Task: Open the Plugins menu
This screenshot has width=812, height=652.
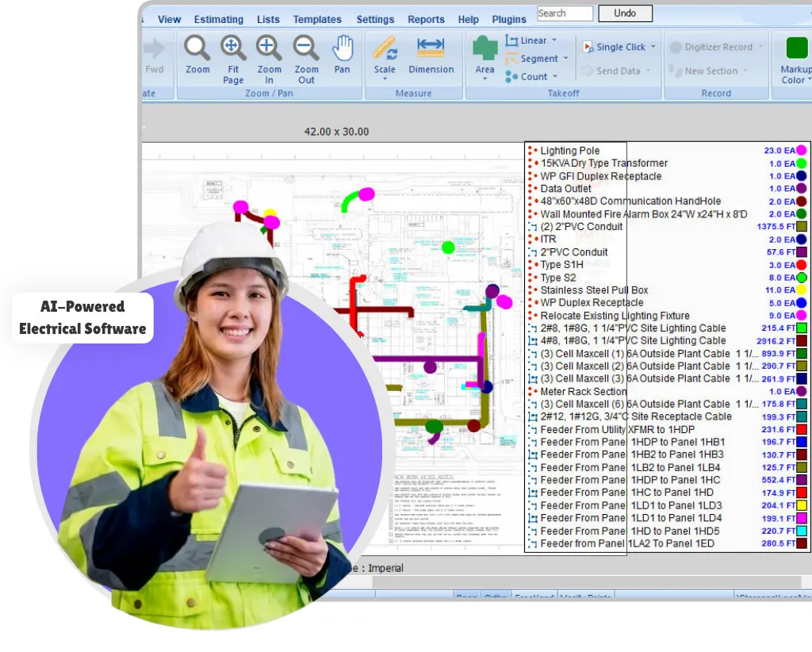Action: click(x=508, y=19)
